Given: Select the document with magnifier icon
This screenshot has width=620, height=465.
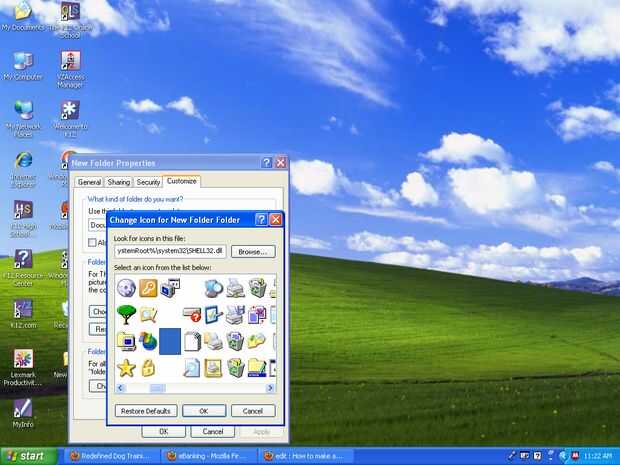Looking at the screenshot, I should [x=192, y=368].
